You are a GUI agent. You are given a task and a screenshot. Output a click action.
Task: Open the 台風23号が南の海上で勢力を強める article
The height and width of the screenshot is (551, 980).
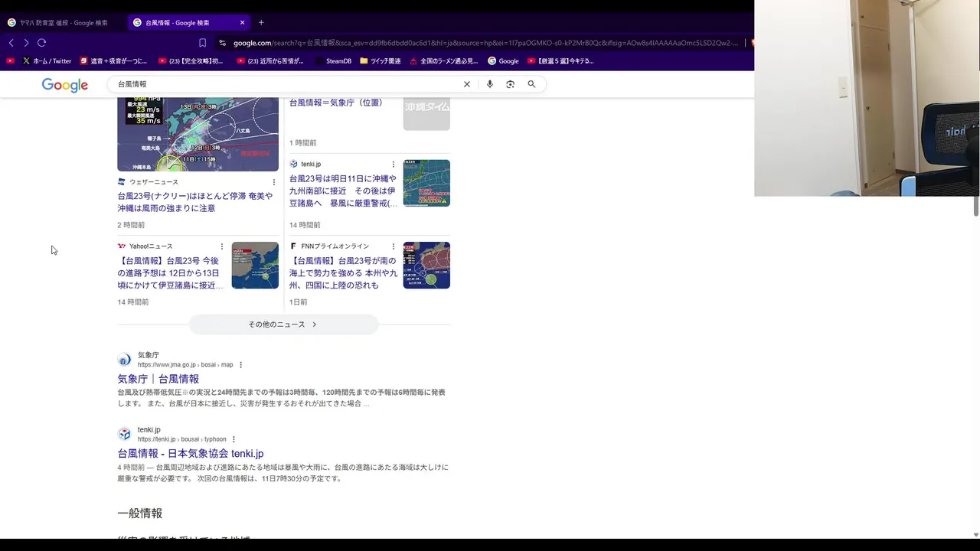click(343, 273)
